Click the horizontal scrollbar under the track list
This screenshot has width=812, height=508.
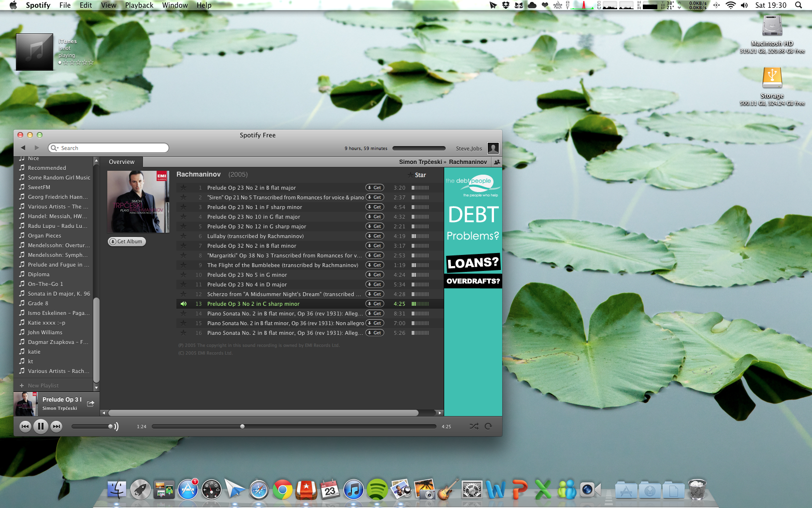tap(263, 413)
